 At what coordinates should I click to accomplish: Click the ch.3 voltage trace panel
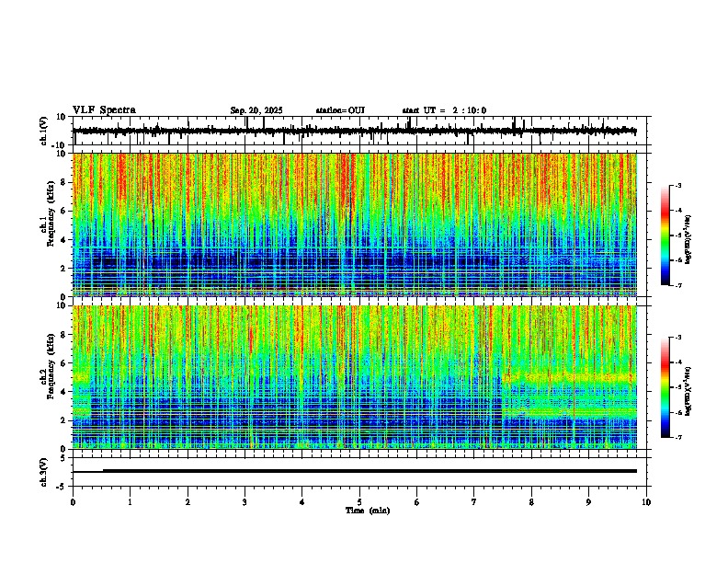pyautogui.click(x=358, y=472)
